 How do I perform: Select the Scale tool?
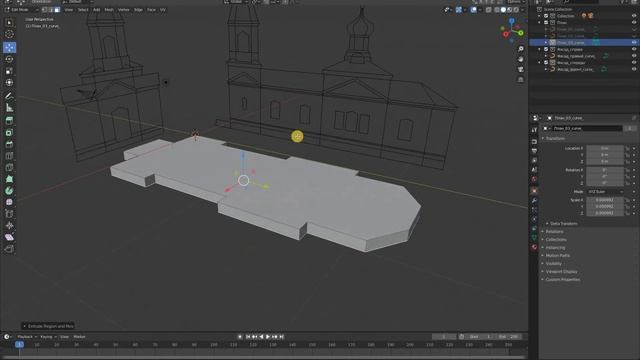(9, 71)
